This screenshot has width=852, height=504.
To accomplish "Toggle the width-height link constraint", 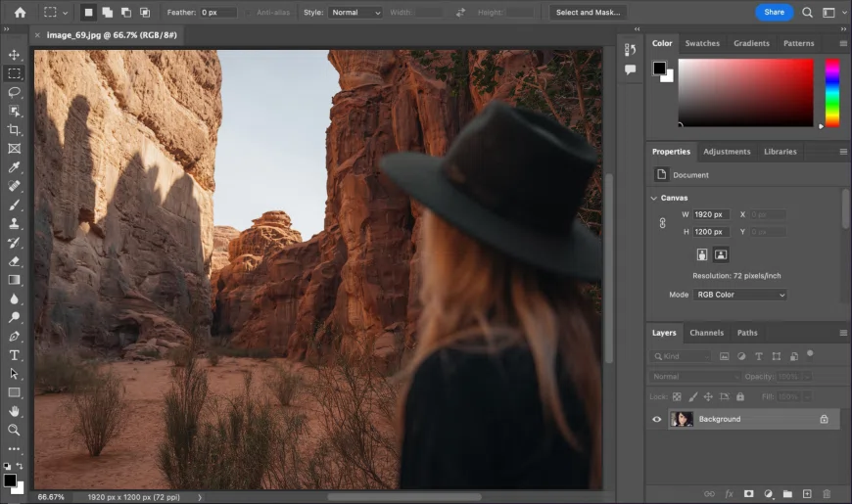I will click(661, 223).
